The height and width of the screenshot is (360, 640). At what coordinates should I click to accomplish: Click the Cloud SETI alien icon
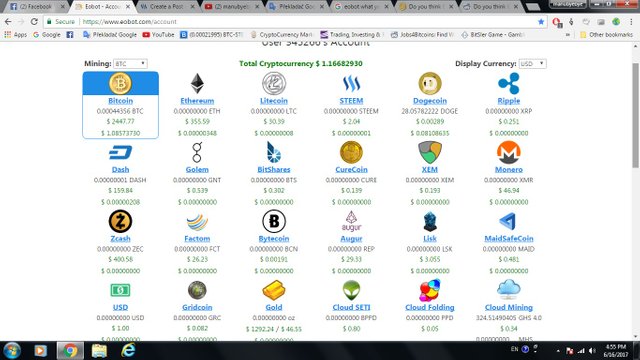(x=351, y=290)
